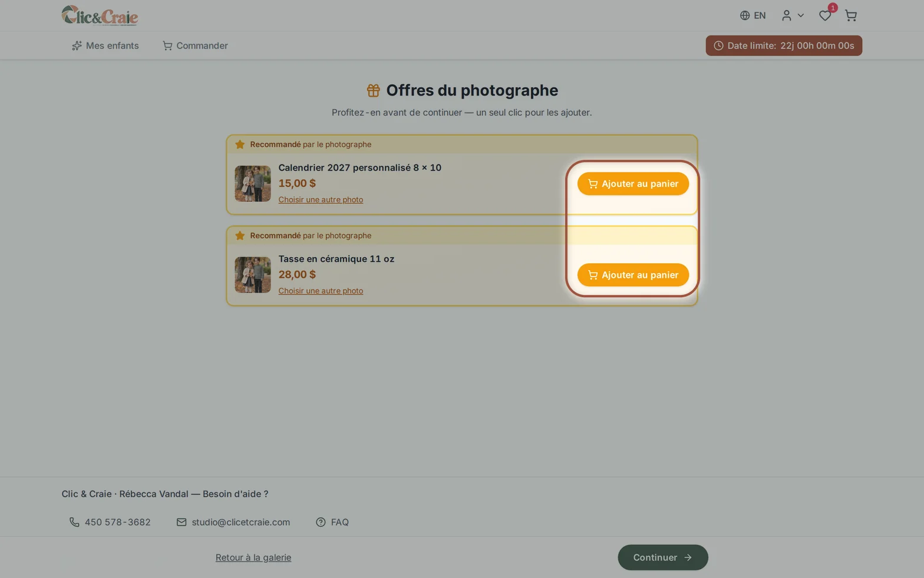Open the user account menu
Image resolution: width=924 pixels, height=578 pixels.
pyautogui.click(x=793, y=16)
